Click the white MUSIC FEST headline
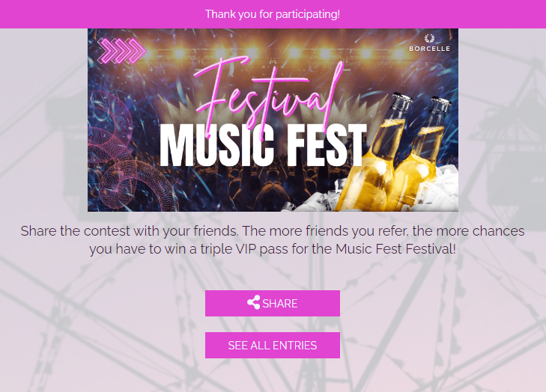This screenshot has height=392, width=546. (x=263, y=145)
